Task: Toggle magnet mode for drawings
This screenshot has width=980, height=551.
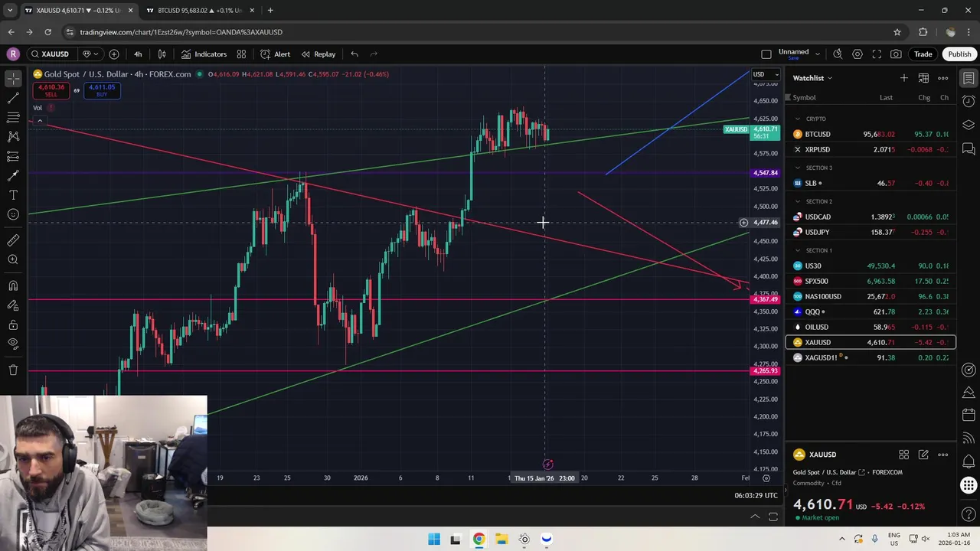Action: tap(13, 285)
